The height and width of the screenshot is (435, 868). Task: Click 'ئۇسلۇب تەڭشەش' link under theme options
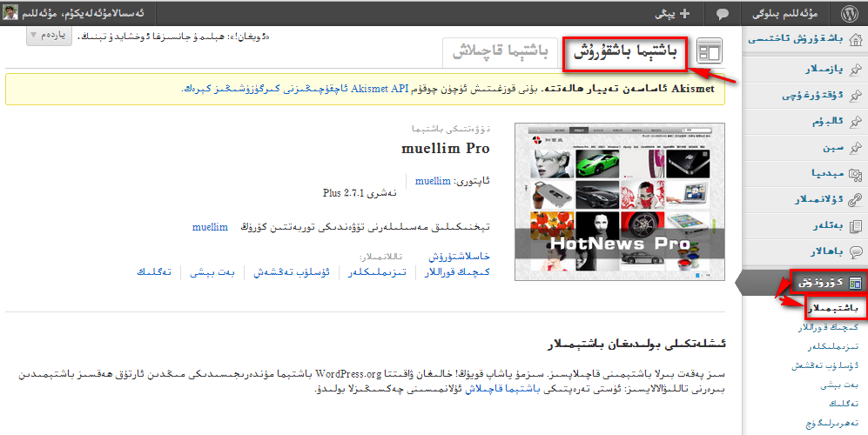(292, 272)
